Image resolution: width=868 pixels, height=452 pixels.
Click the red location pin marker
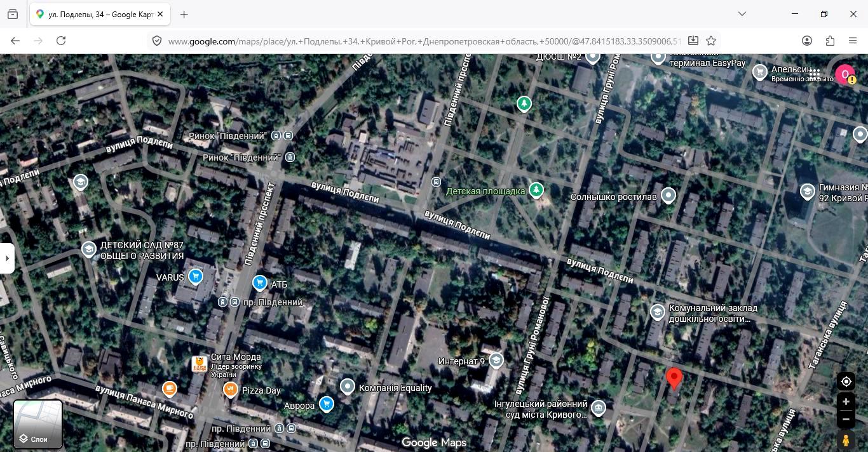click(x=674, y=379)
